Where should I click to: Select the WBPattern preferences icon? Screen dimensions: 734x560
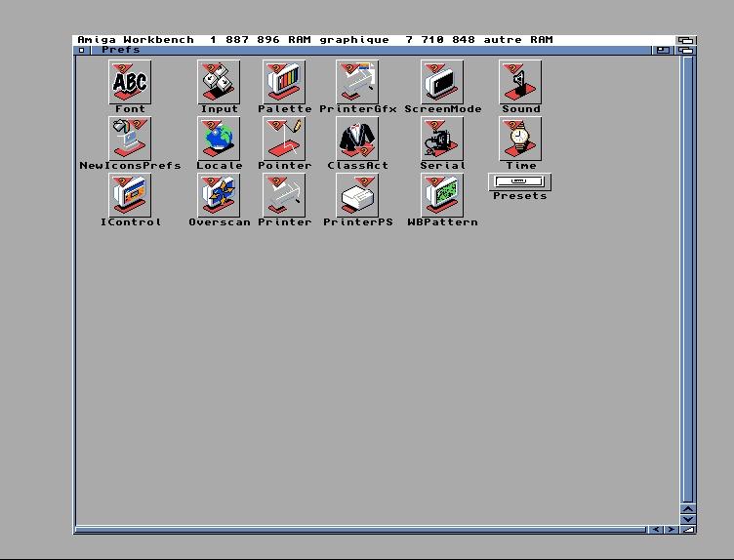pyautogui.click(x=442, y=195)
